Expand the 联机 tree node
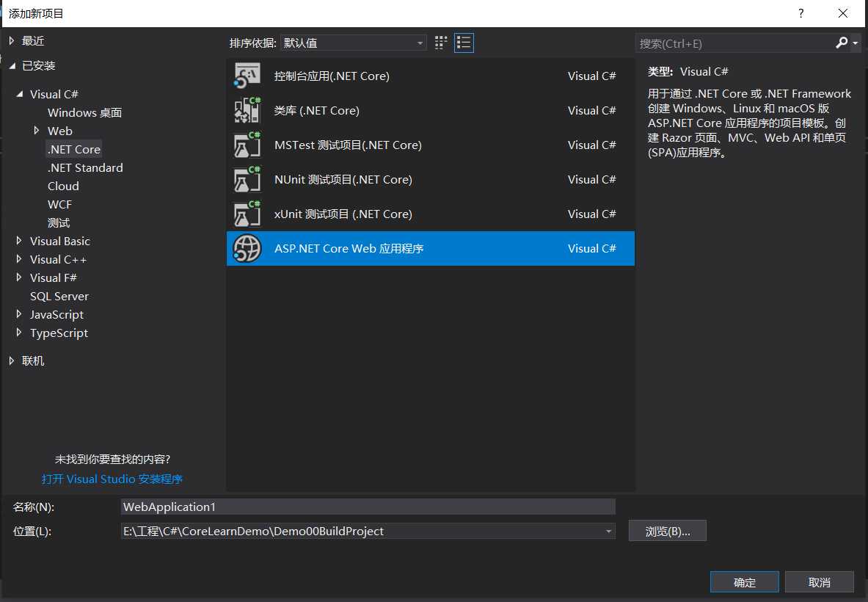The height and width of the screenshot is (602, 868). tap(12, 360)
